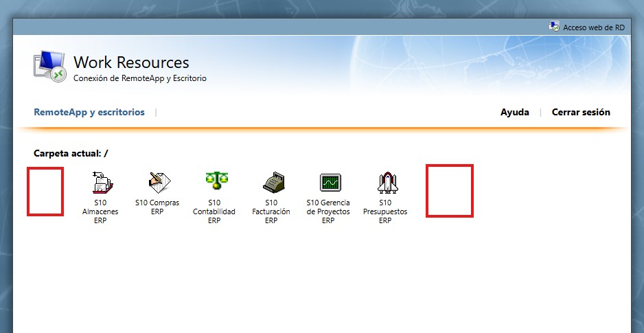Screen dimensions: 644x333
Task: Select the "S10 Presupuestos ERP" label text
Action: (385, 211)
